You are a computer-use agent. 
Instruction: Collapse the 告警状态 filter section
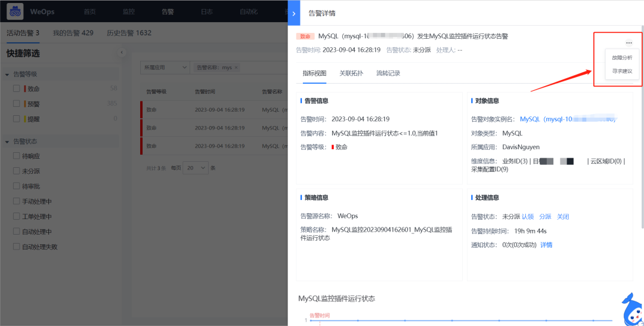pyautogui.click(x=7, y=142)
